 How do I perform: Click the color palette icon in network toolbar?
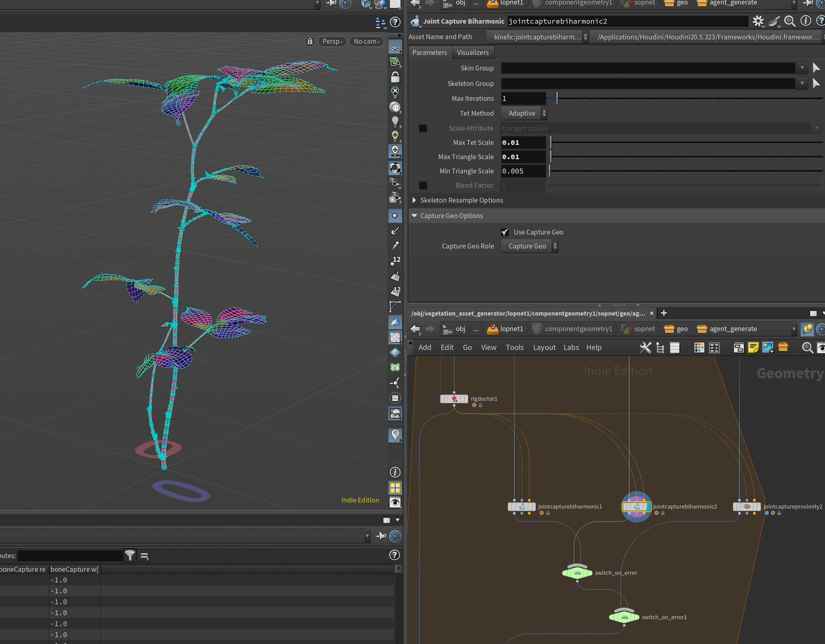click(699, 348)
